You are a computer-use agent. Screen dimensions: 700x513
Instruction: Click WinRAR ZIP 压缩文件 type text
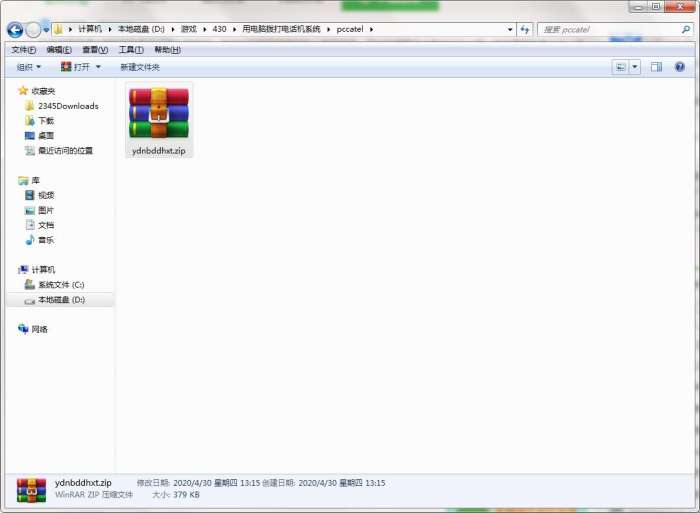[94, 495]
